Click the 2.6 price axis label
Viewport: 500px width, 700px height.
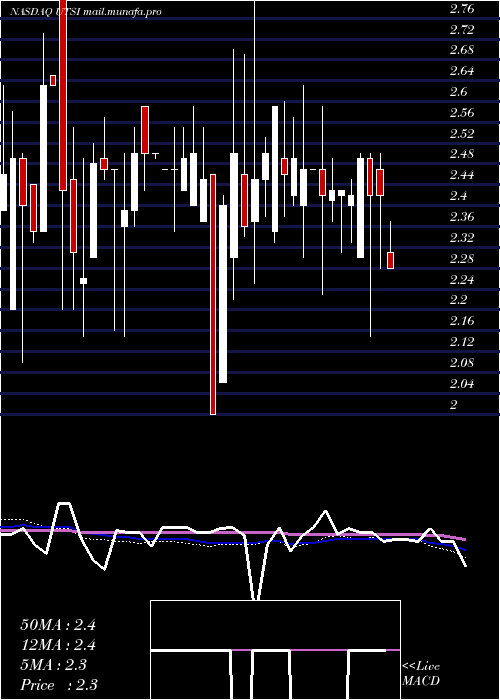point(458,92)
